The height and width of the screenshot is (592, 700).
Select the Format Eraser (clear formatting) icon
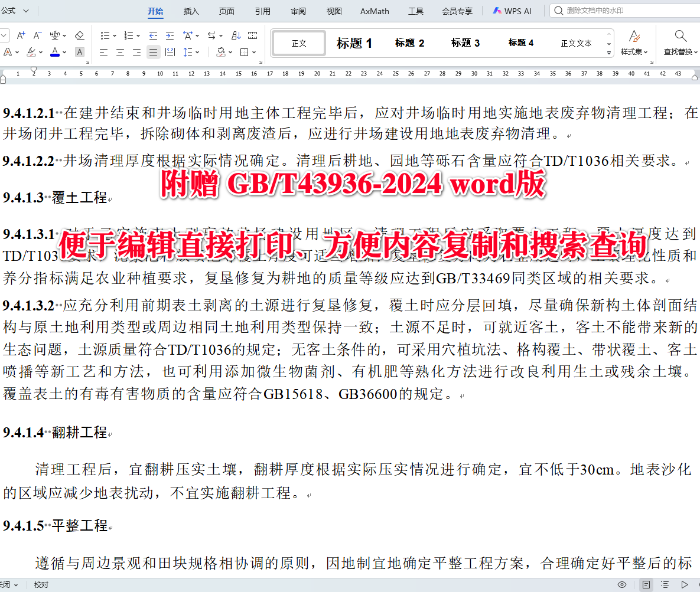(80, 35)
